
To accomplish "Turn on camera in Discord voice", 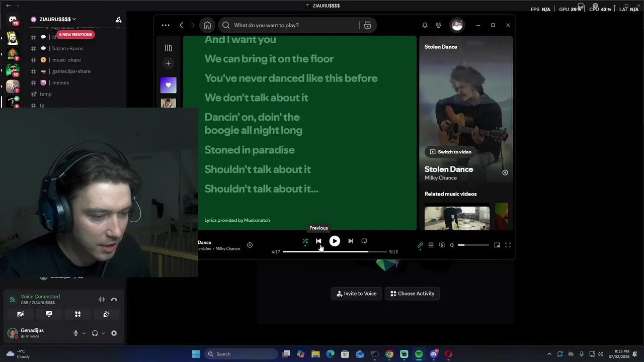I will point(20,314).
